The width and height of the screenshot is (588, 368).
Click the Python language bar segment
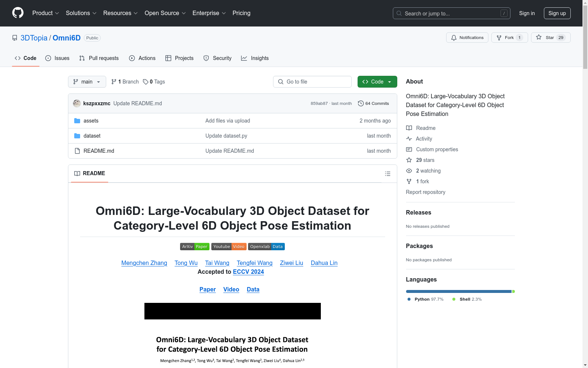[459, 291]
